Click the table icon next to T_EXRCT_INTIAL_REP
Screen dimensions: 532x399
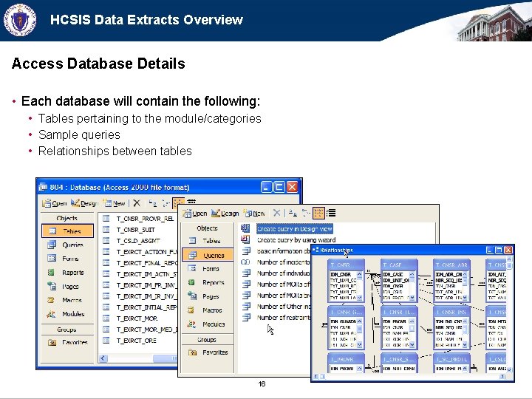(106, 307)
